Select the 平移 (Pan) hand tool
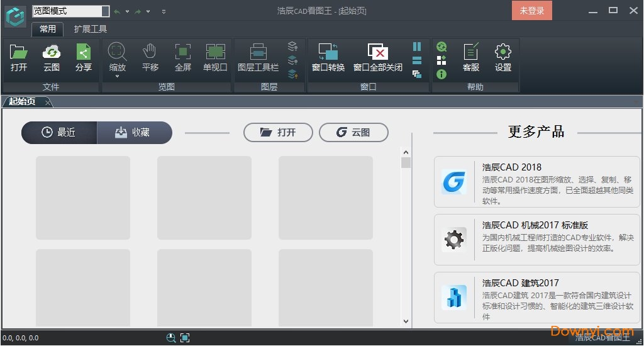644x346 pixels. point(150,57)
